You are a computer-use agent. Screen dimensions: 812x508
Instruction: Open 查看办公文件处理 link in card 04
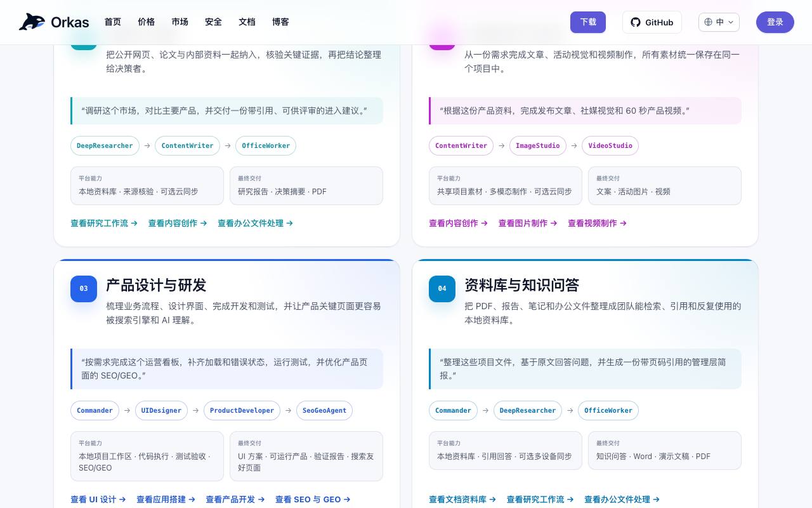[622, 500]
